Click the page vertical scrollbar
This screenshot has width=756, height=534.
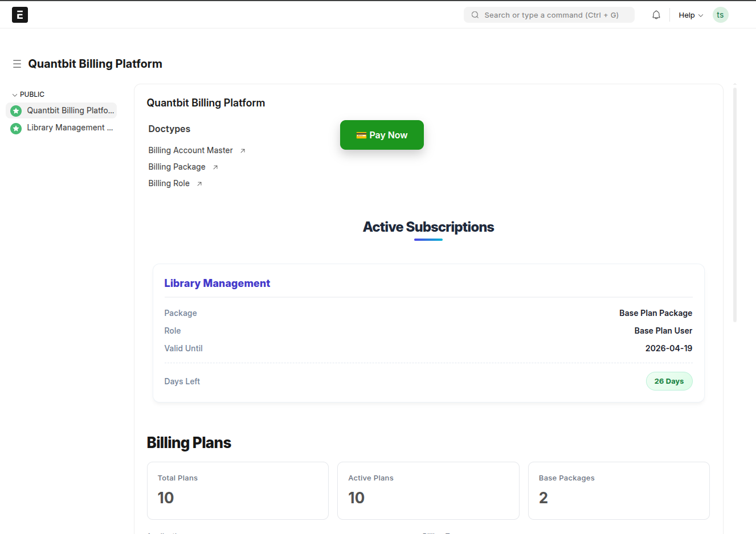(735, 205)
